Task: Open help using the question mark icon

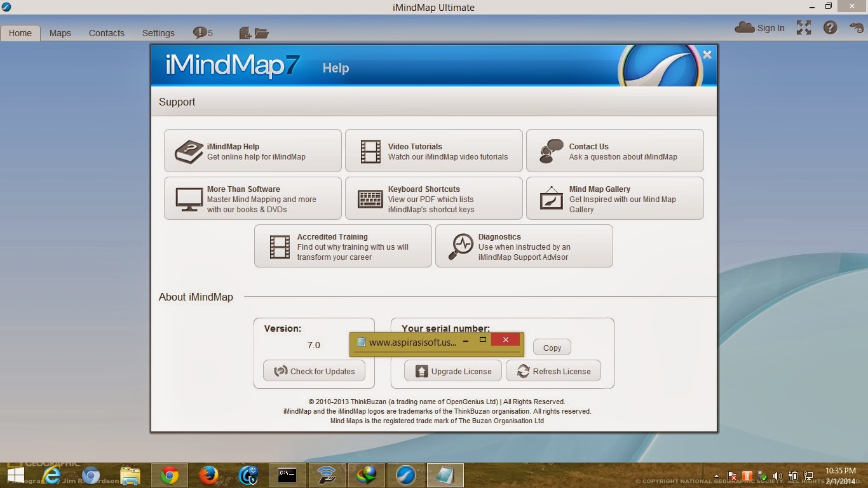Action: coord(831,28)
